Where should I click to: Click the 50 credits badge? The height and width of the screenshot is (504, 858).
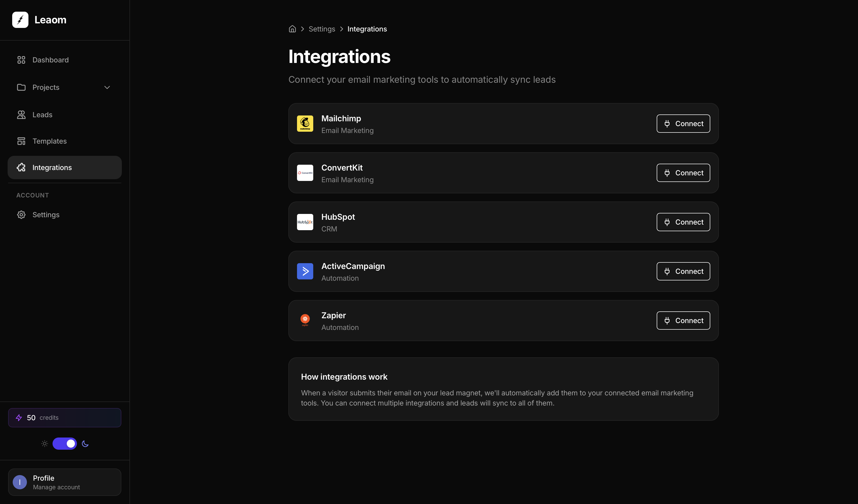coord(65,417)
